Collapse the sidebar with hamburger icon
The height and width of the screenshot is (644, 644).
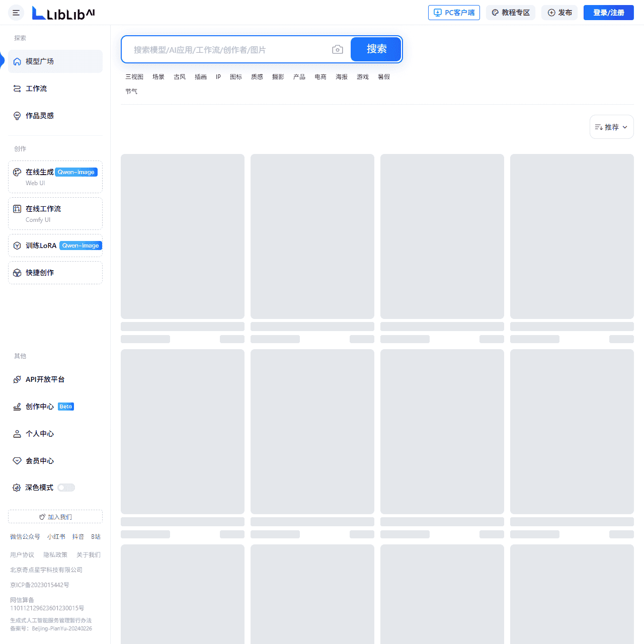16,13
